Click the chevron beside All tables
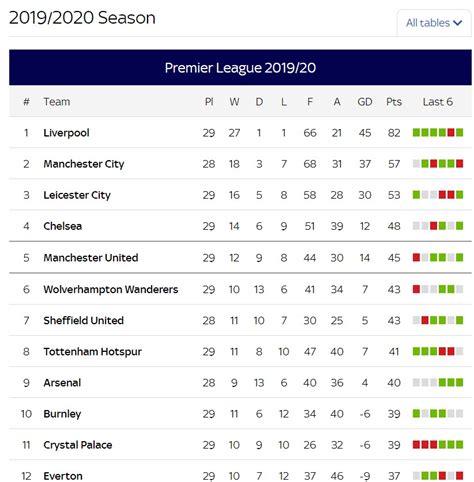The height and width of the screenshot is (482, 474). 458,23
